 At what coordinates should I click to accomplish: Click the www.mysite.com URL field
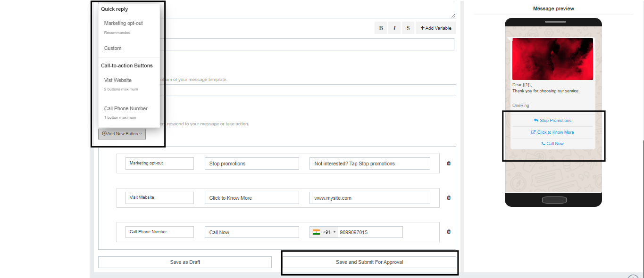pyautogui.click(x=369, y=198)
